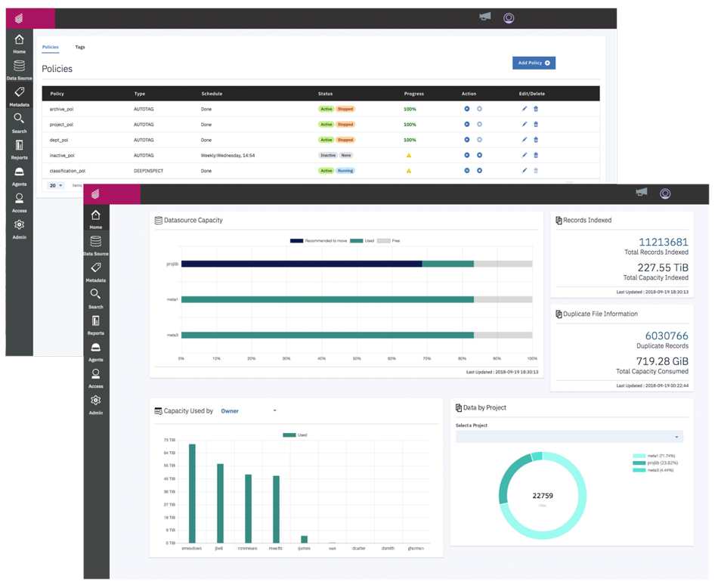Open Reports from the front window sidebar
Screen dimensions: 718x588
pos(95,322)
